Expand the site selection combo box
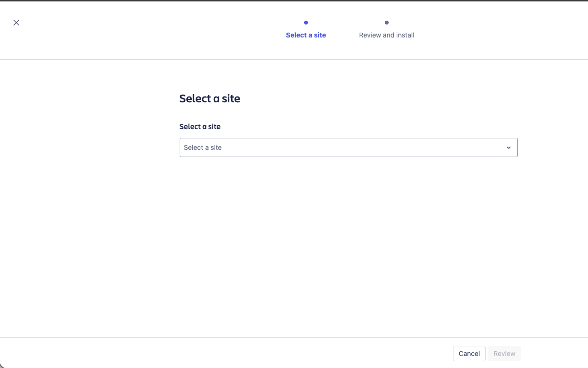This screenshot has height=368, width=588. tap(348, 147)
